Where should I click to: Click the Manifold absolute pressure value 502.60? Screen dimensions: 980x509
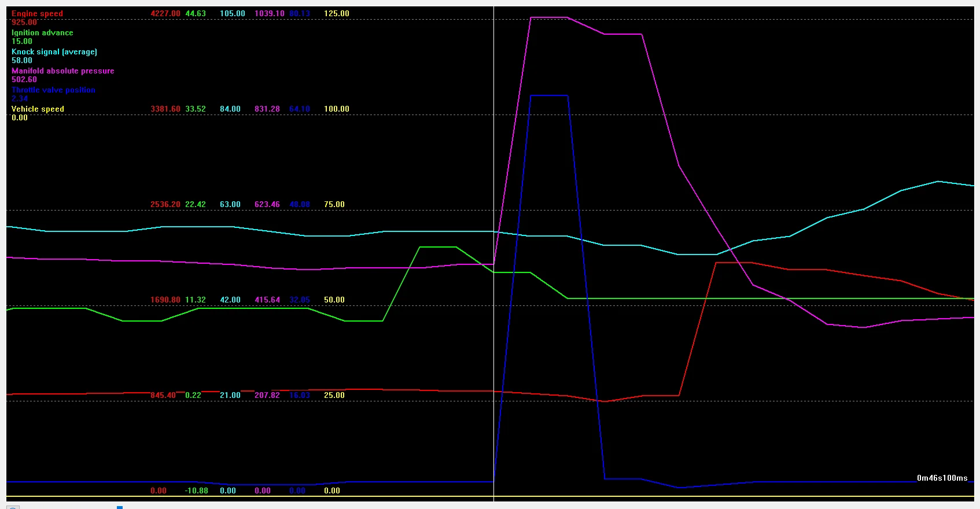click(24, 79)
